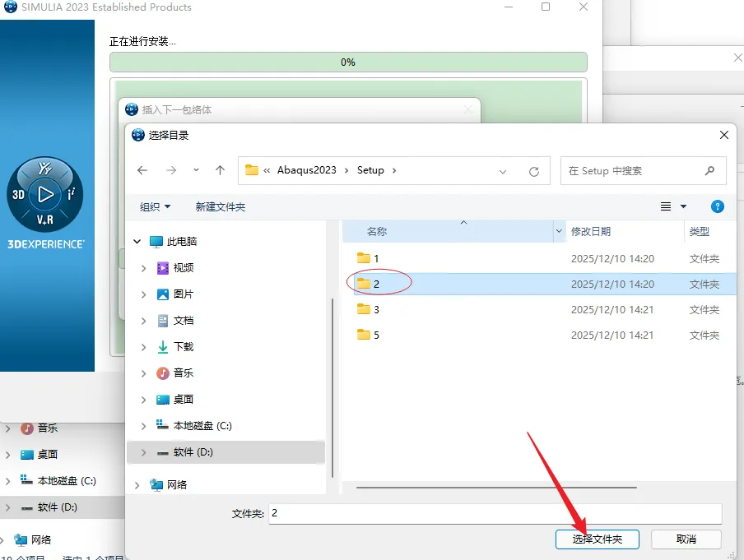This screenshot has width=744, height=560.
Task: Click the 取消 button
Action: [686, 539]
